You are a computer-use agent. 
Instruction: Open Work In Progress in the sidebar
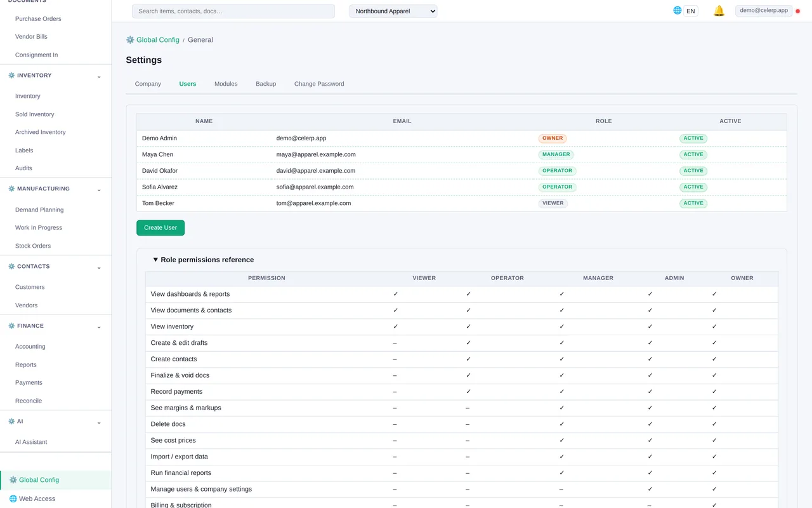[39, 228]
